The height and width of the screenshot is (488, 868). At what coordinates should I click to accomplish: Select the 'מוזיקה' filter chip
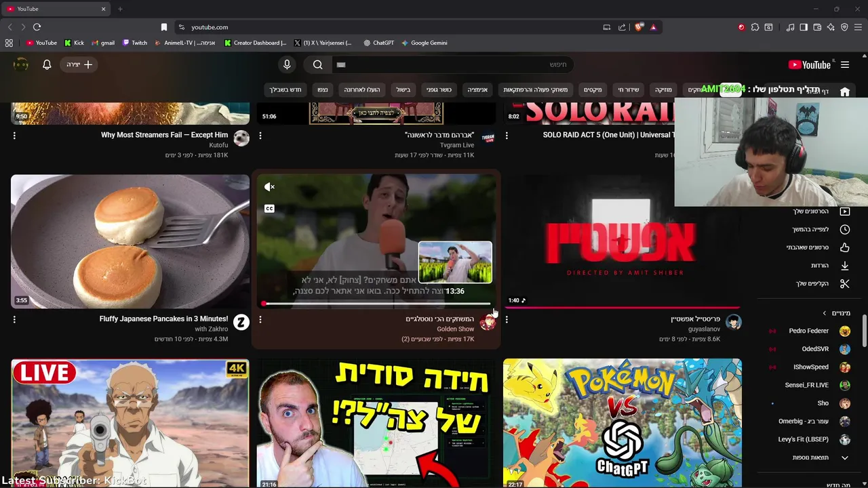coord(663,89)
